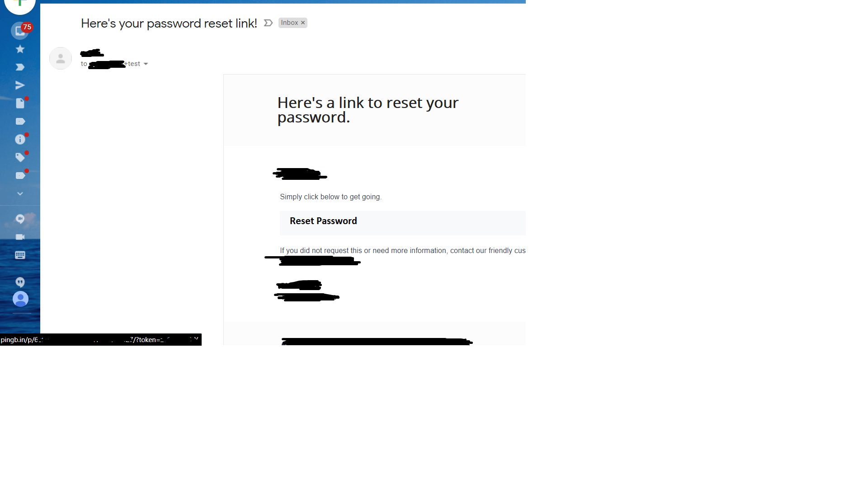The image size is (868, 488).
Task: Expand more sidebar labels chevron
Action: (x=20, y=193)
